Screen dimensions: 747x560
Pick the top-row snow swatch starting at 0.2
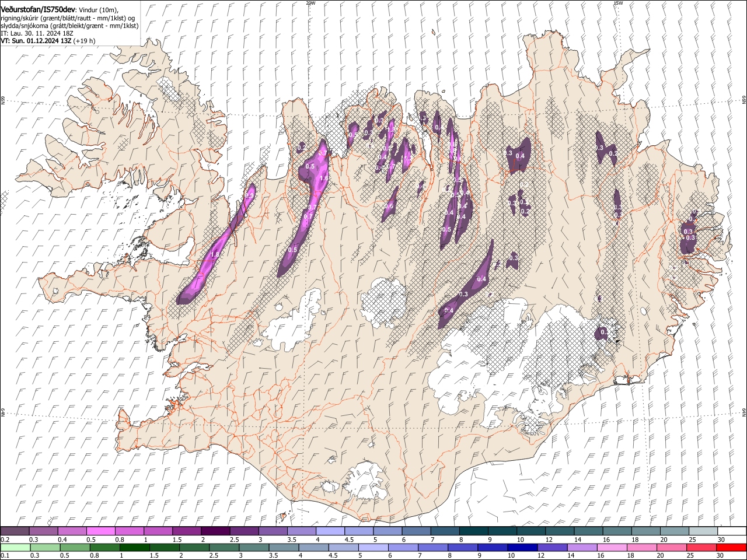pos(15,531)
